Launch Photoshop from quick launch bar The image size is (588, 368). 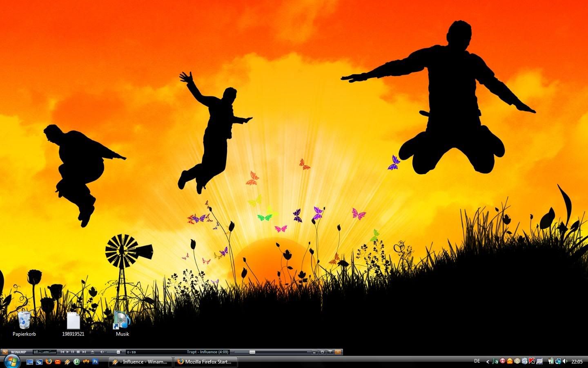96,361
